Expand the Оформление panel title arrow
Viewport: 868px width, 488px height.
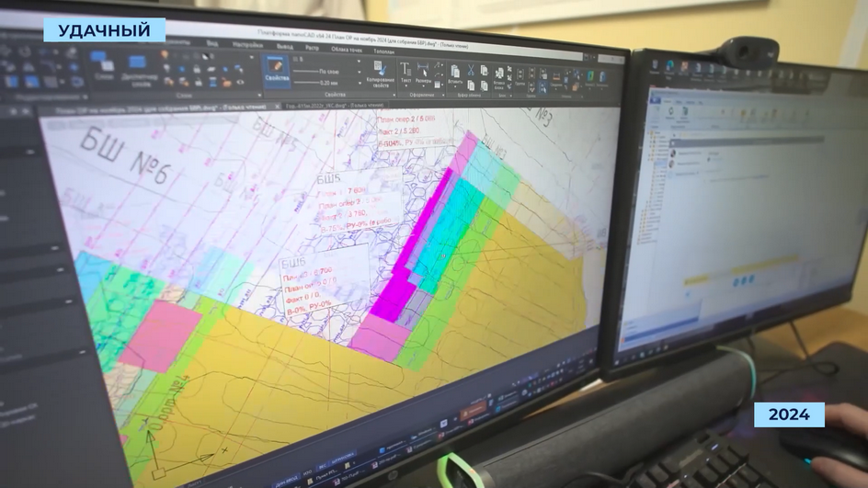pos(443,96)
